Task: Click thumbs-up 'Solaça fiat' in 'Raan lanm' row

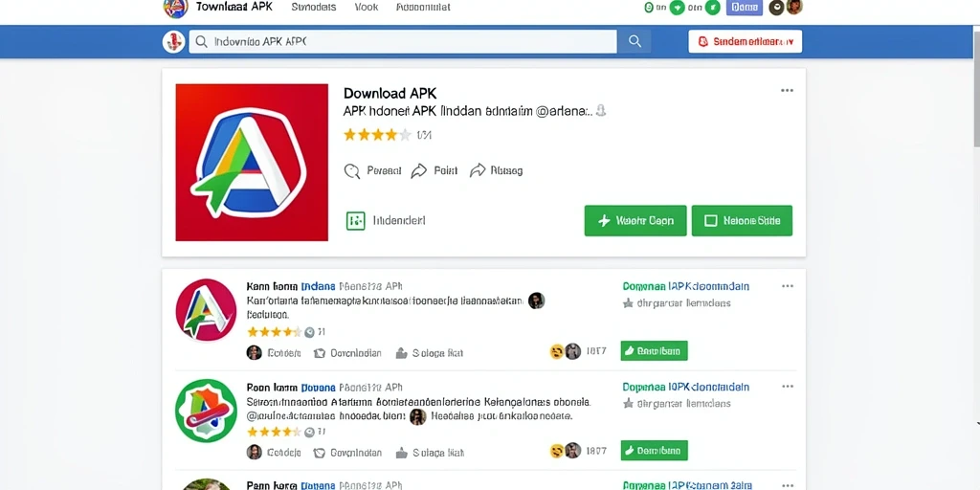Action: click(x=402, y=453)
